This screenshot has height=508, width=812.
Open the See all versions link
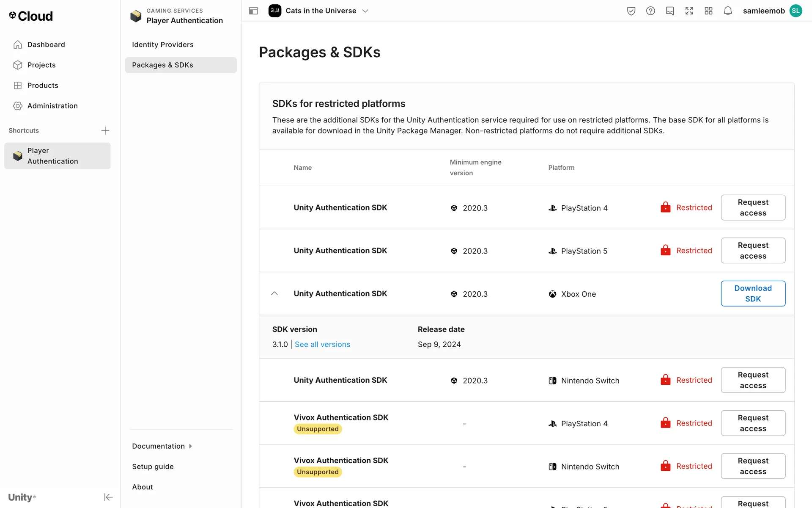[x=322, y=345]
